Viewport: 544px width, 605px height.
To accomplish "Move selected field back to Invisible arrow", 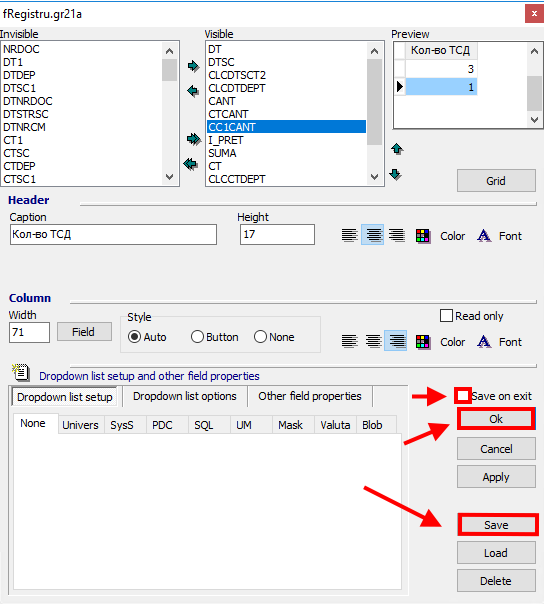I will [x=193, y=91].
